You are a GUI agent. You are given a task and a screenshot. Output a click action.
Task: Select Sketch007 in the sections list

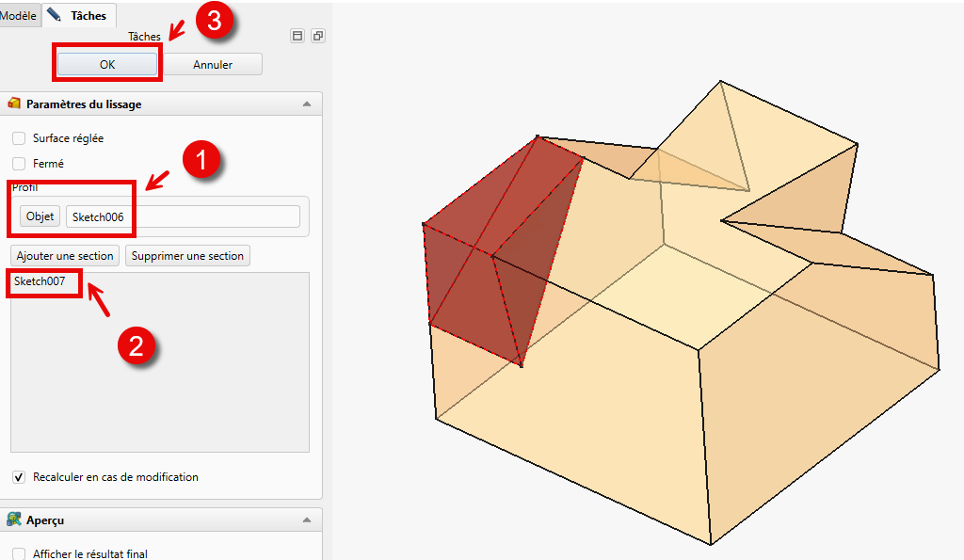(x=40, y=281)
